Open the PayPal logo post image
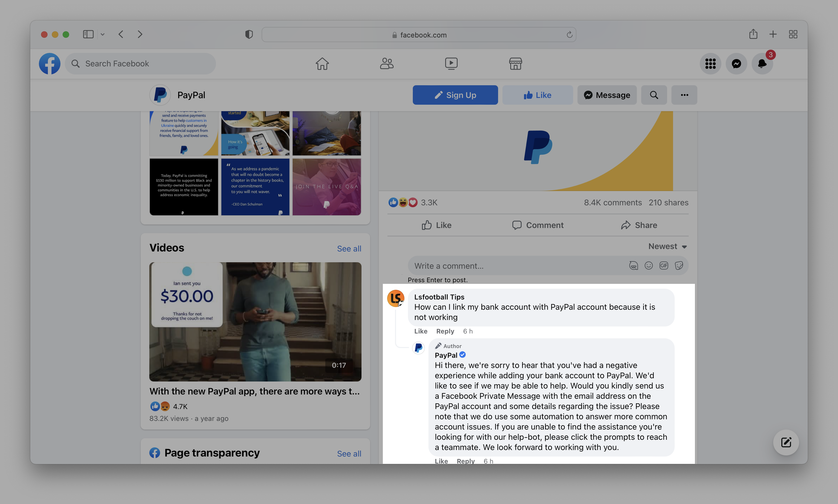Image resolution: width=838 pixels, height=504 pixels. pyautogui.click(x=538, y=151)
